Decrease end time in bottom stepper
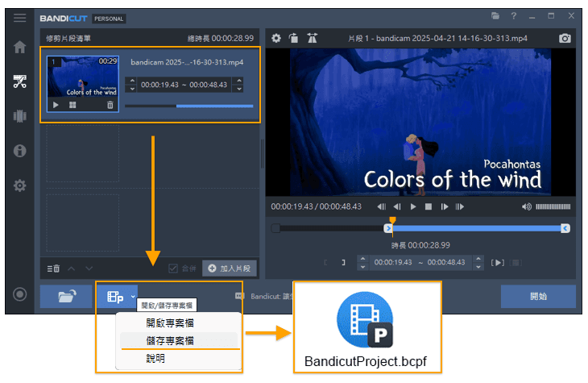The image size is (588, 383). point(478,267)
